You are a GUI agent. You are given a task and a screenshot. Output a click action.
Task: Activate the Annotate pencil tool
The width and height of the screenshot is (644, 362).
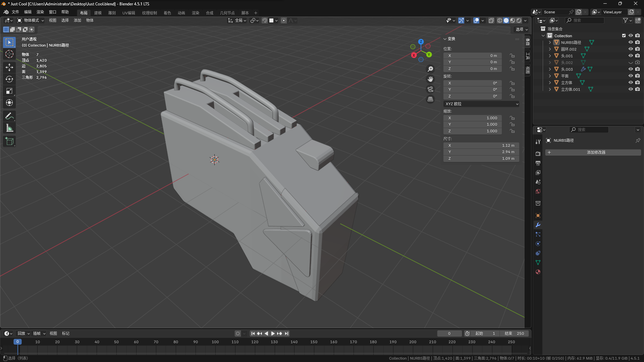coord(9,116)
